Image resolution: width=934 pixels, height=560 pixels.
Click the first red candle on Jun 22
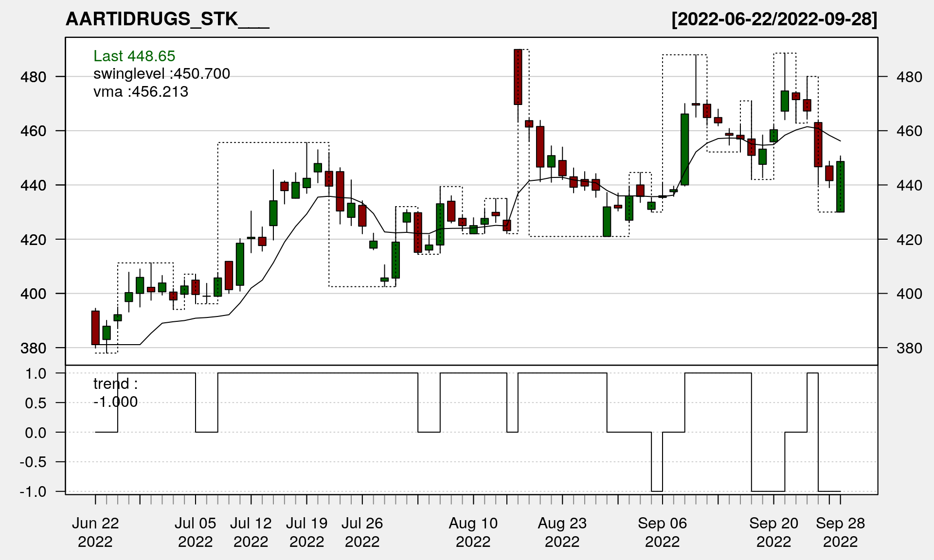95,328
